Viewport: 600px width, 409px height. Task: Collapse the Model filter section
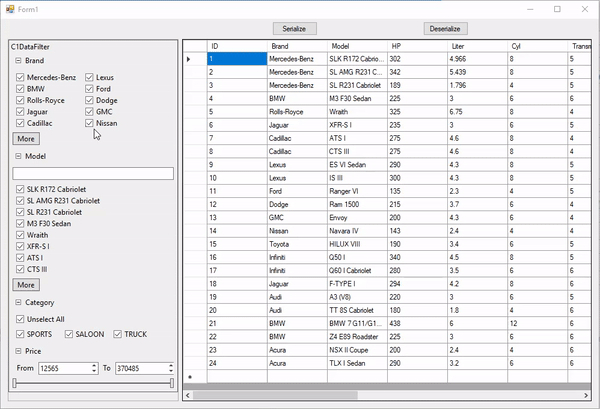[17, 157]
